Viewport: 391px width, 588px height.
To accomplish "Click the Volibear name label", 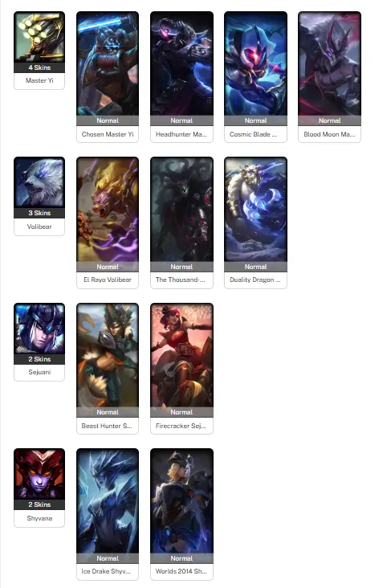I will tap(39, 227).
